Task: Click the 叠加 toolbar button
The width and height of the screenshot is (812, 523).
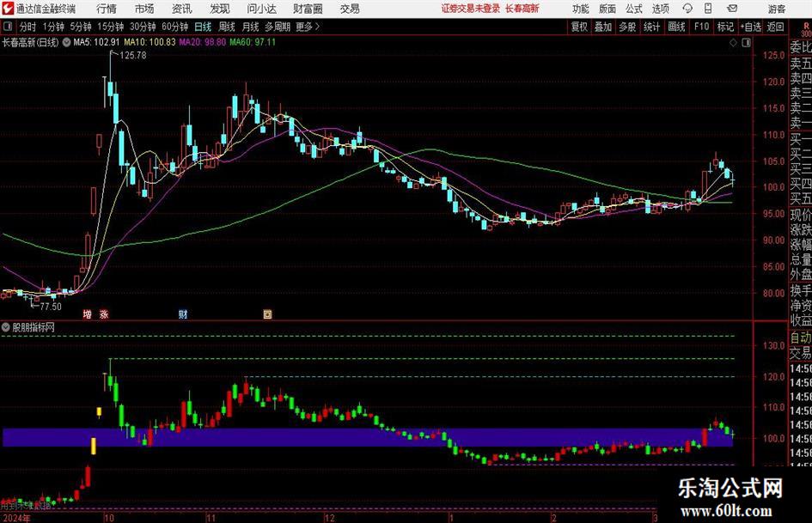Action: [603, 27]
